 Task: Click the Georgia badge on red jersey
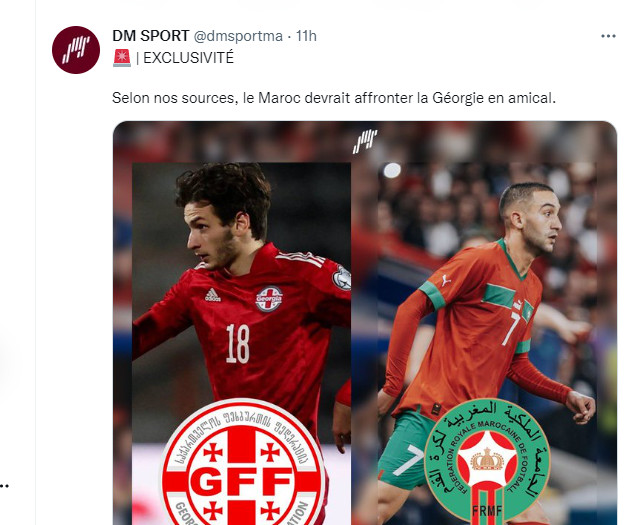269,299
